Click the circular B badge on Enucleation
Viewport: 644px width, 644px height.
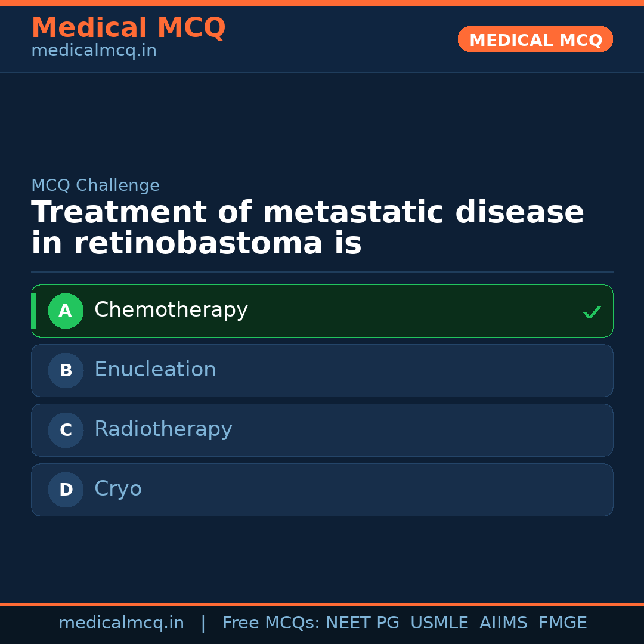(66, 370)
